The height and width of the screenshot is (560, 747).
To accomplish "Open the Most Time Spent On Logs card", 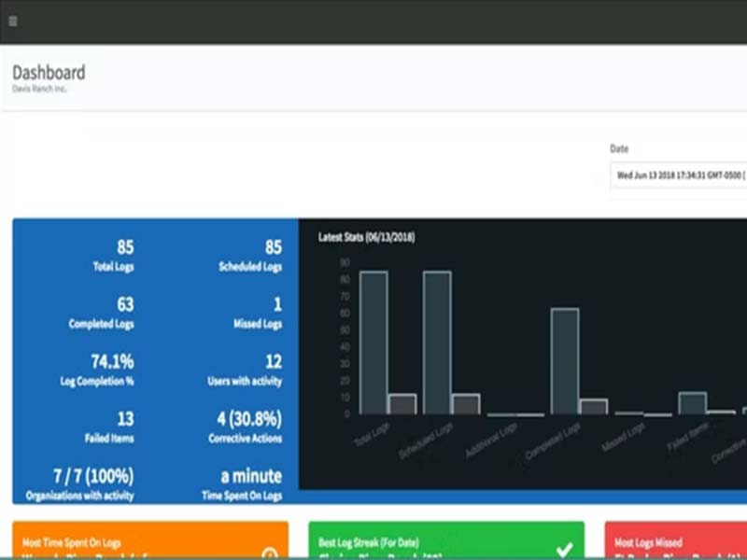I will pos(150,540).
